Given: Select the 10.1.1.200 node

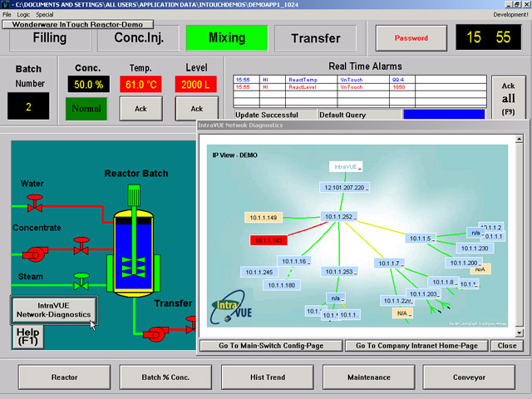Looking at the screenshot, I should coord(464,263).
